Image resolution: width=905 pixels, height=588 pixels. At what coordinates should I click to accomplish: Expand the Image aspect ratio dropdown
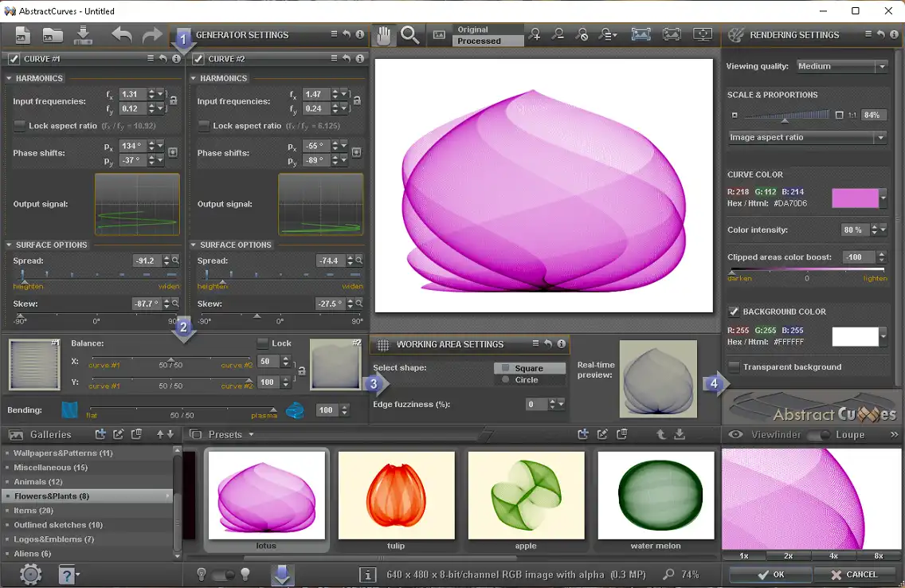[808, 137]
